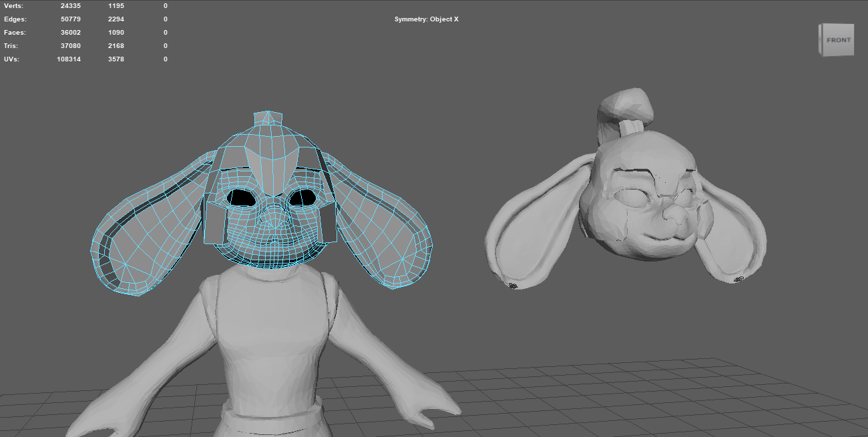This screenshot has width=868, height=437.
Task: Click the 'Verts:' label in HUD
Action: point(13,5)
